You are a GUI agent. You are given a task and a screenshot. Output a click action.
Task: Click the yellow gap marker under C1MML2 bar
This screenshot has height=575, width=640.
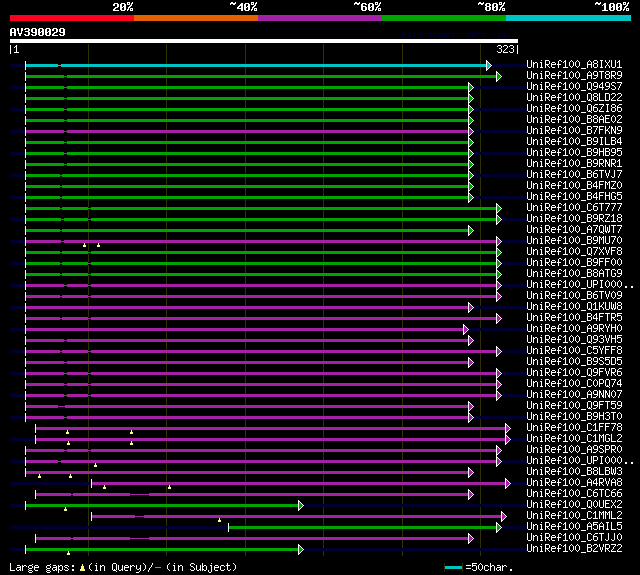click(x=220, y=520)
